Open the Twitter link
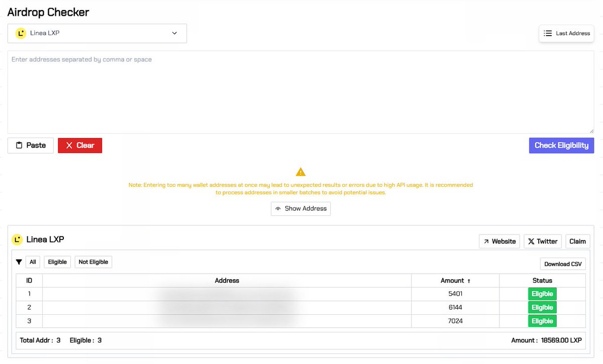Screen dimensions: 603x364 coord(543,241)
